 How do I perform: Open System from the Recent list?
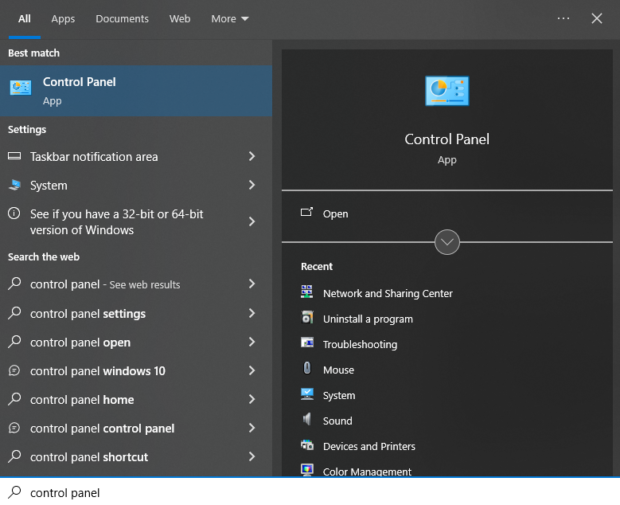pos(339,396)
